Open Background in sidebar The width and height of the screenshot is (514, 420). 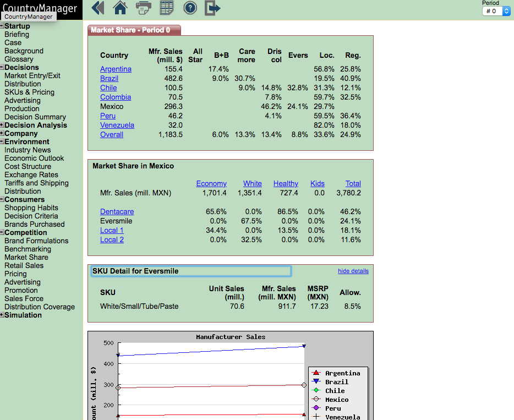pyautogui.click(x=24, y=51)
